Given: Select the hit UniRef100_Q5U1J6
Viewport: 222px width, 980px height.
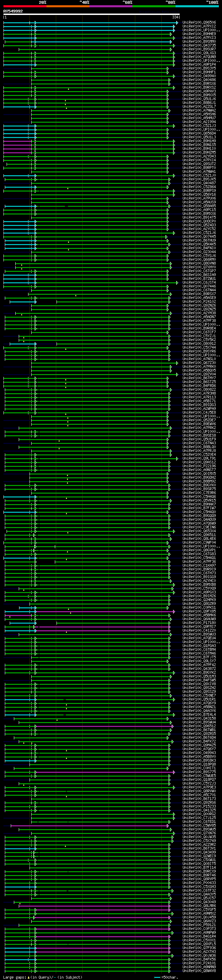Looking at the screenshot, I should [x=199, y=99].
